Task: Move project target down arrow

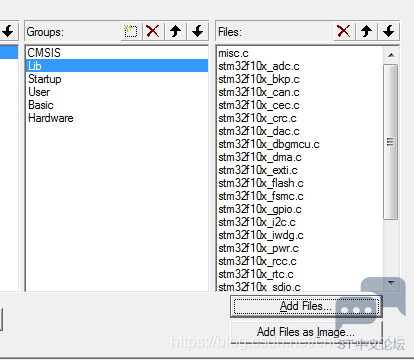Action: [x=8, y=32]
